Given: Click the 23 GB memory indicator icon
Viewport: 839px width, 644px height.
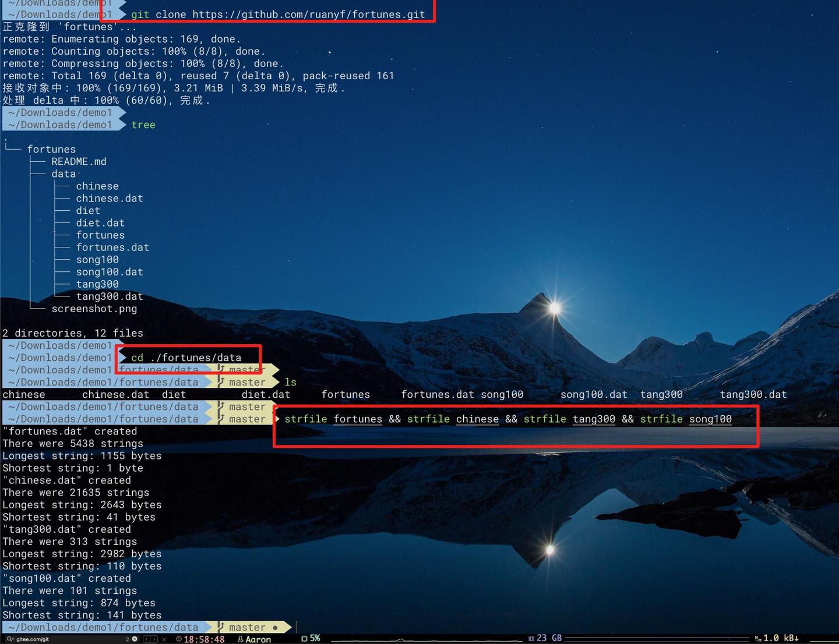Looking at the screenshot, I should click(531, 638).
